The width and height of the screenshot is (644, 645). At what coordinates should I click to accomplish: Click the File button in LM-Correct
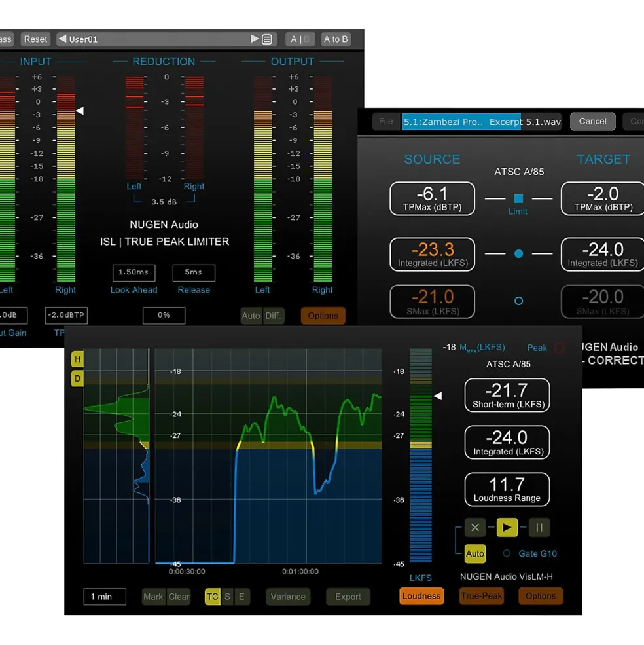[x=385, y=121]
